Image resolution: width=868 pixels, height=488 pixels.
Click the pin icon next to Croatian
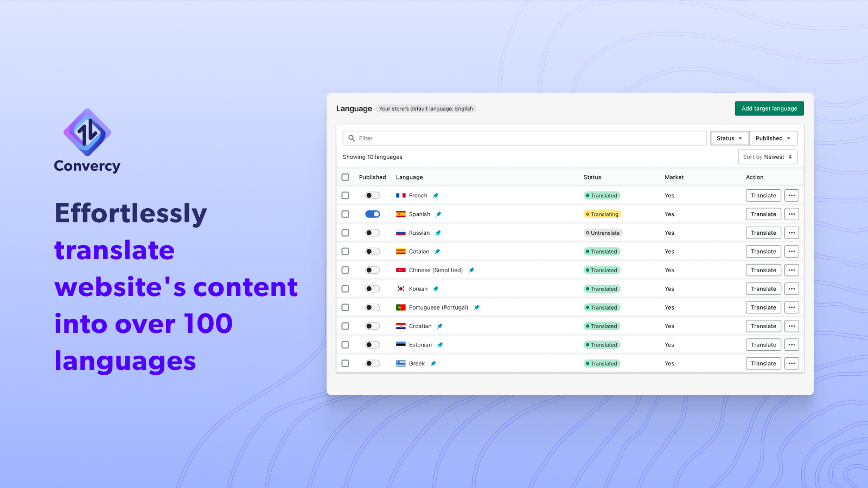coord(440,326)
